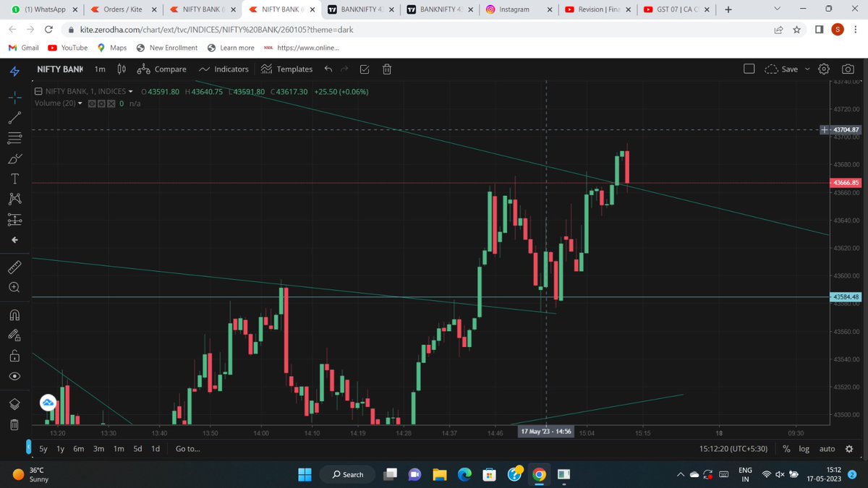Screen dimensions: 868x488
Task: Click the back arrow icon in sidebar
Action: 14,240
